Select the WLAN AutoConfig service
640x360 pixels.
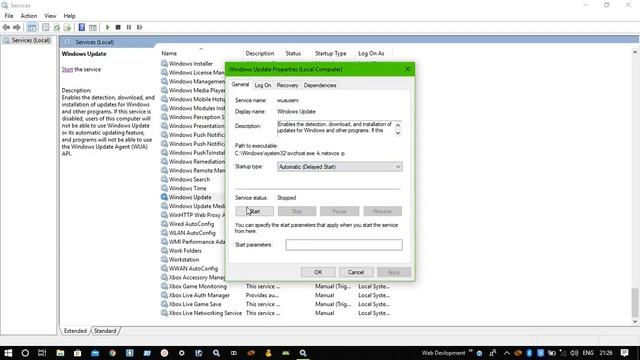pyautogui.click(x=192, y=233)
